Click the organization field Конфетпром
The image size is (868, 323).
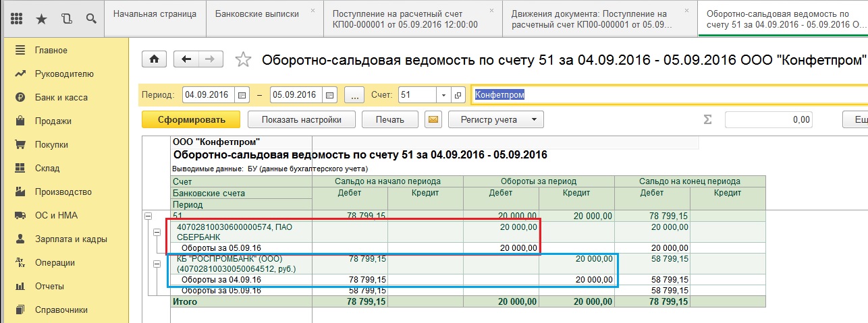(x=668, y=95)
